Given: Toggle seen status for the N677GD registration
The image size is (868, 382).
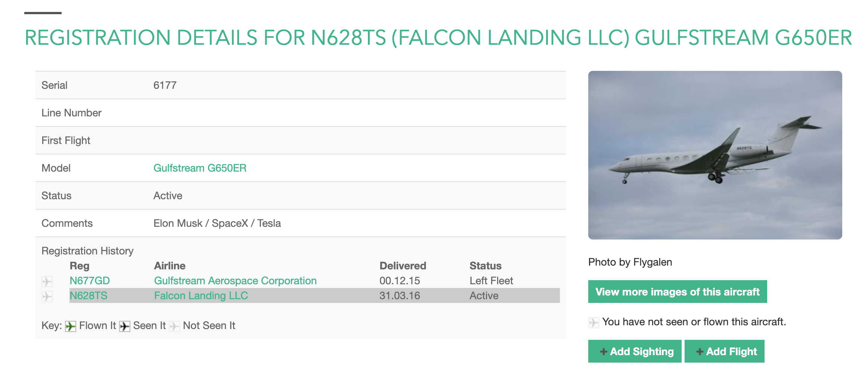Looking at the screenshot, I should tap(47, 282).
